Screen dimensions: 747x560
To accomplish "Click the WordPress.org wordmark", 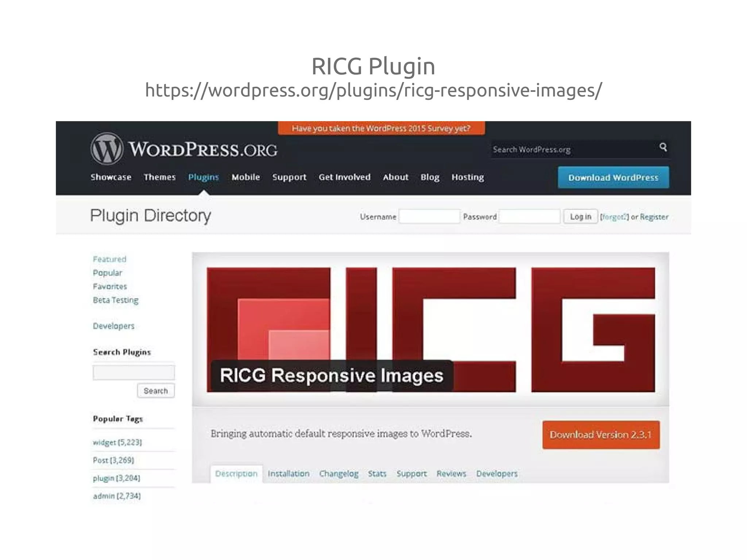I will (203, 149).
